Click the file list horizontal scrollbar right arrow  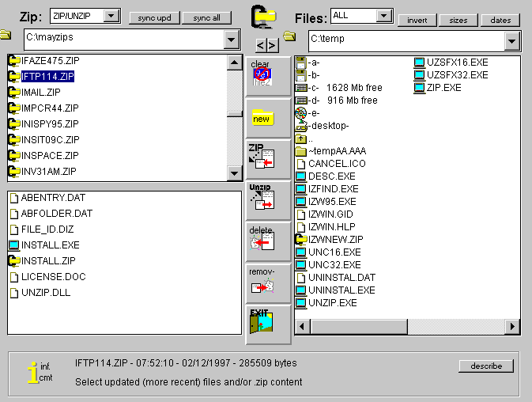click(x=511, y=326)
